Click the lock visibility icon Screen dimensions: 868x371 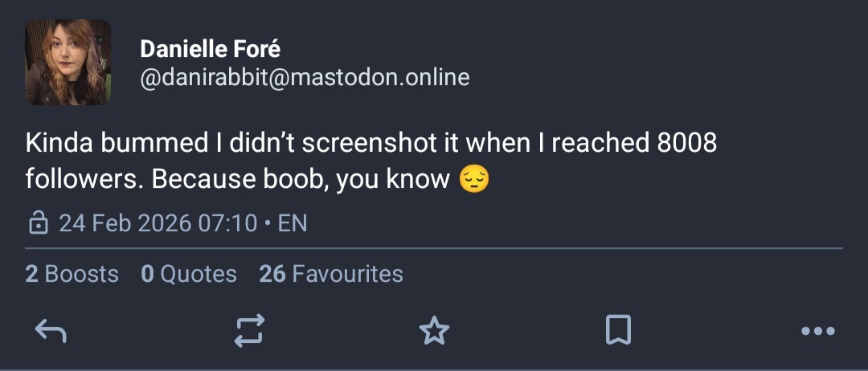pyautogui.click(x=38, y=223)
